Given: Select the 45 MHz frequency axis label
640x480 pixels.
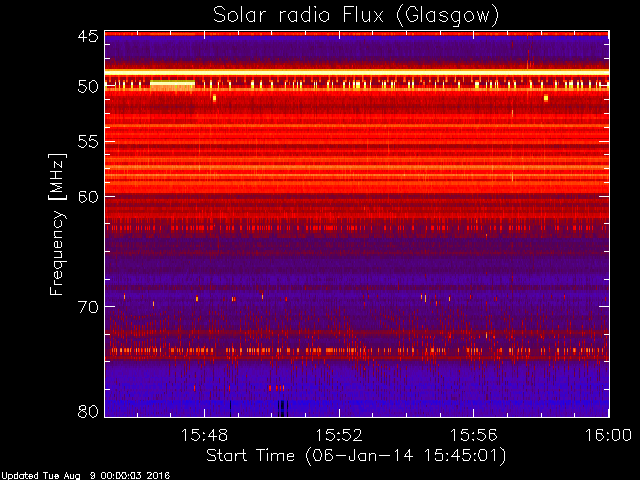Looking at the screenshot, I should tap(88, 36).
